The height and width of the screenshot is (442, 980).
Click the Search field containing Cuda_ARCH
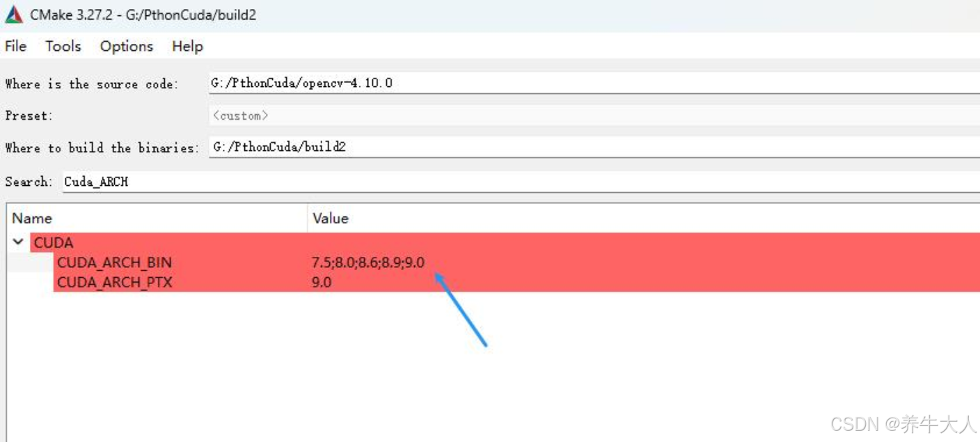[x=521, y=182]
